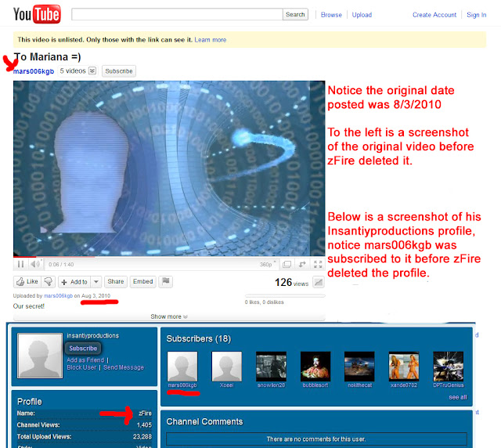Click Add as Friend on the profile
Screen dimensions: 501x448
[85, 360]
